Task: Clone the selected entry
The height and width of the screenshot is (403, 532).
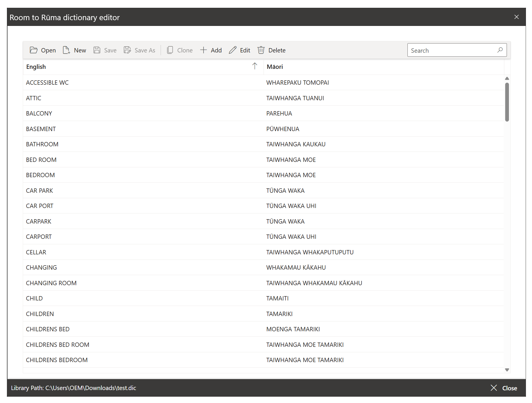Action: (x=180, y=50)
